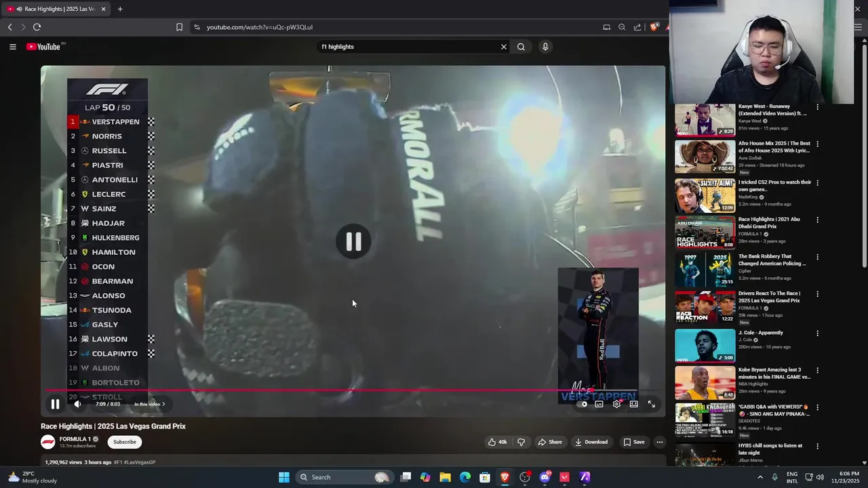Open 2021 Abu Dhabi Grand Prix highlights
This screenshot has width=868, height=488.
point(705,232)
